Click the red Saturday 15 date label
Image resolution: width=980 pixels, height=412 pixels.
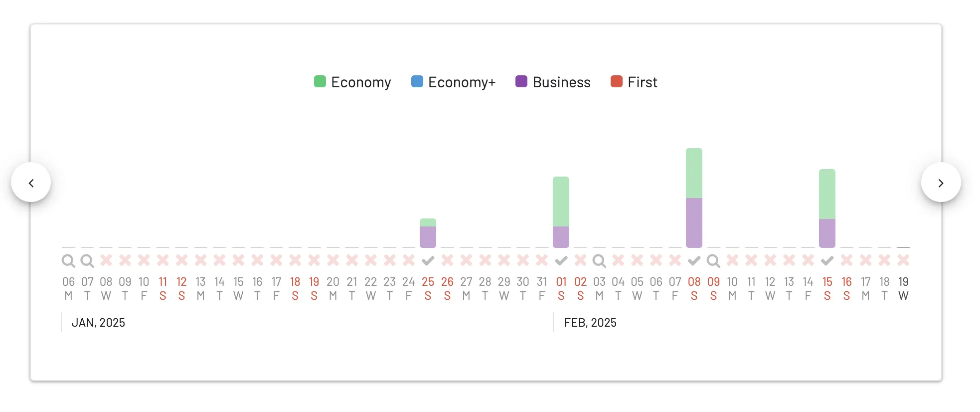pos(827,289)
